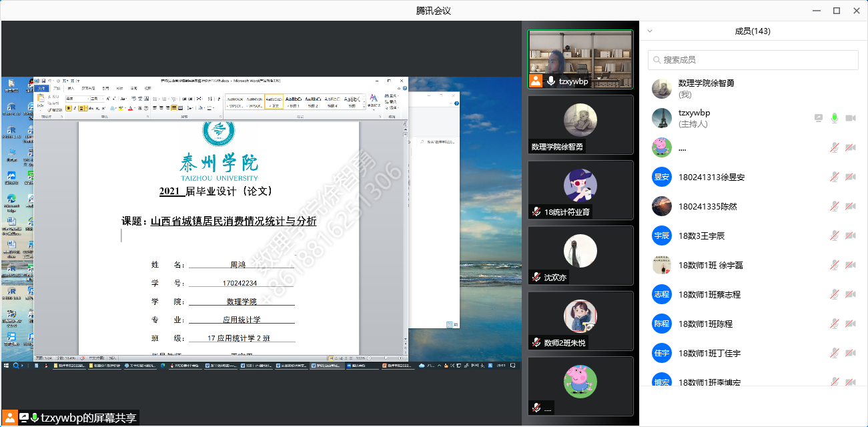Screen dimensions: 868x427
Task: Click the 数理学院徐智勇 (我) member entry
Action: click(706, 88)
